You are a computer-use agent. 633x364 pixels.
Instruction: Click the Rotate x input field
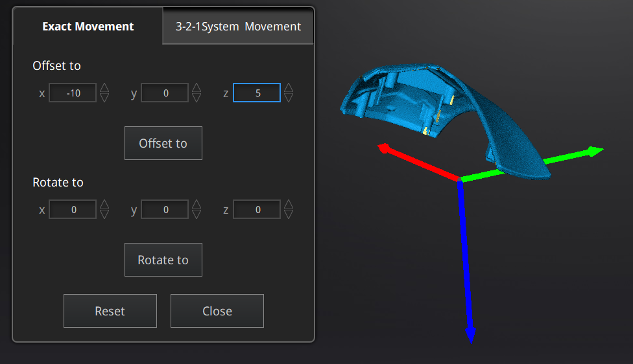(x=73, y=210)
